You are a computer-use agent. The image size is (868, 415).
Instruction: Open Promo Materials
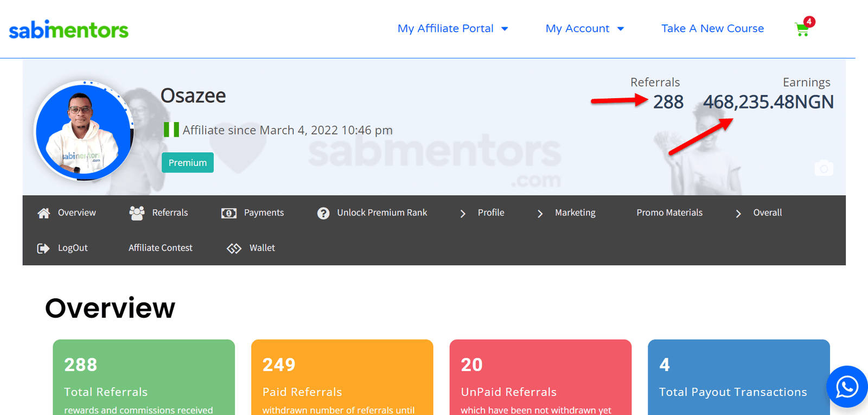click(669, 213)
